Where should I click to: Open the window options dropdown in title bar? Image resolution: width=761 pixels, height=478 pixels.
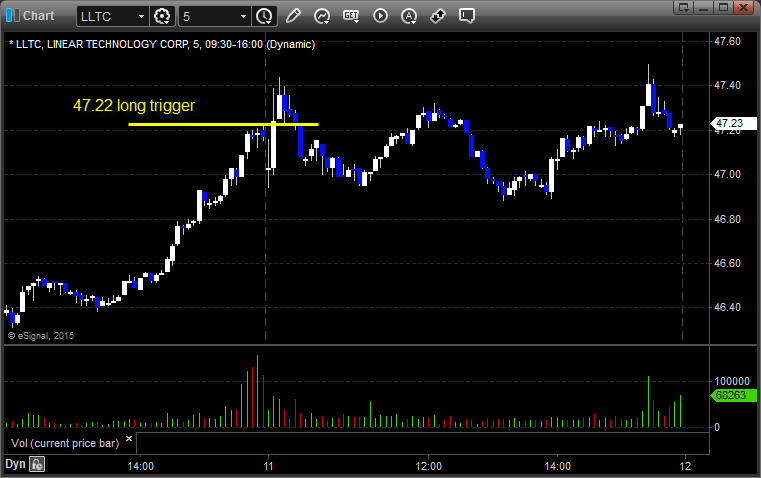683,7
